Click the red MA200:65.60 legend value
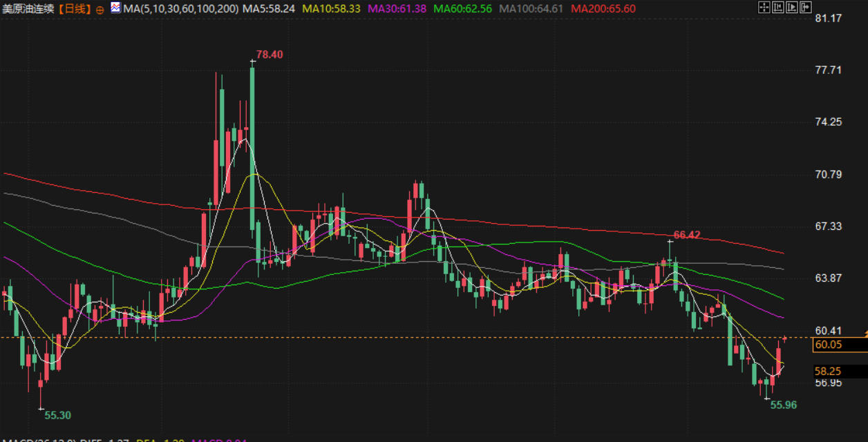Screen dimensions: 868x442 [x=604, y=9]
